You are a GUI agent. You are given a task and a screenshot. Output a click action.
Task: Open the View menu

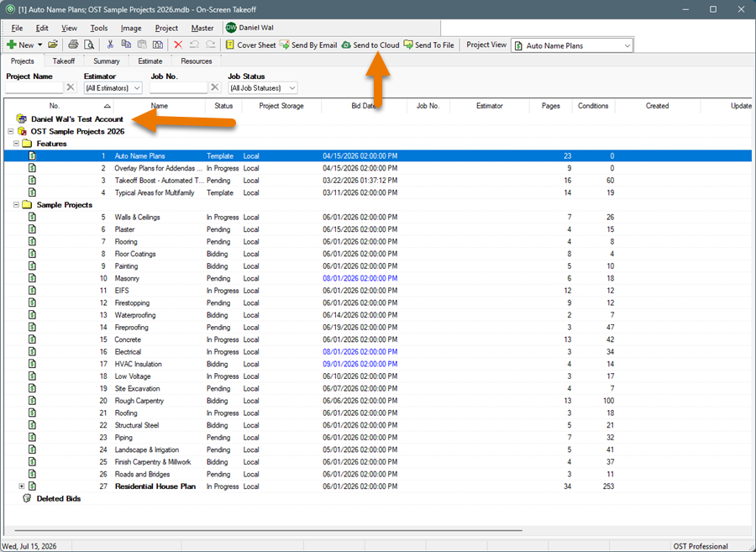pos(69,28)
